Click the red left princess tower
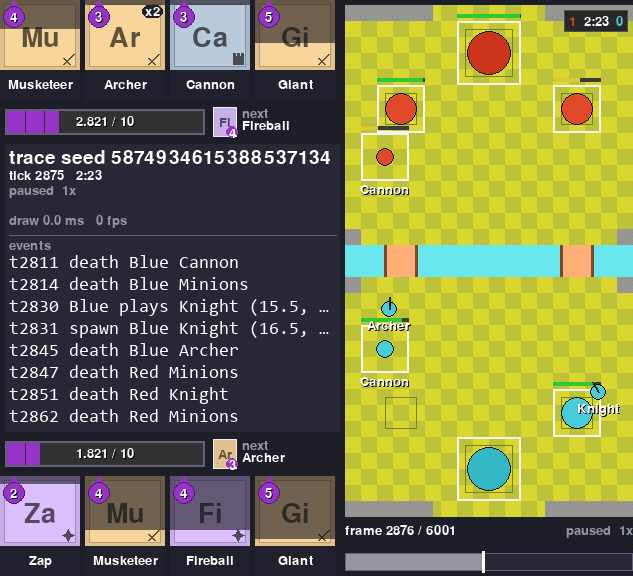 point(401,109)
